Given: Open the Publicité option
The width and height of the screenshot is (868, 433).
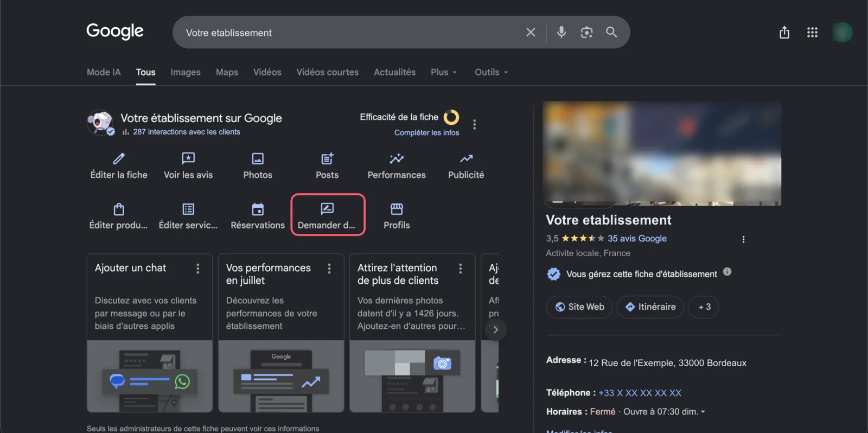Looking at the screenshot, I should tap(466, 165).
